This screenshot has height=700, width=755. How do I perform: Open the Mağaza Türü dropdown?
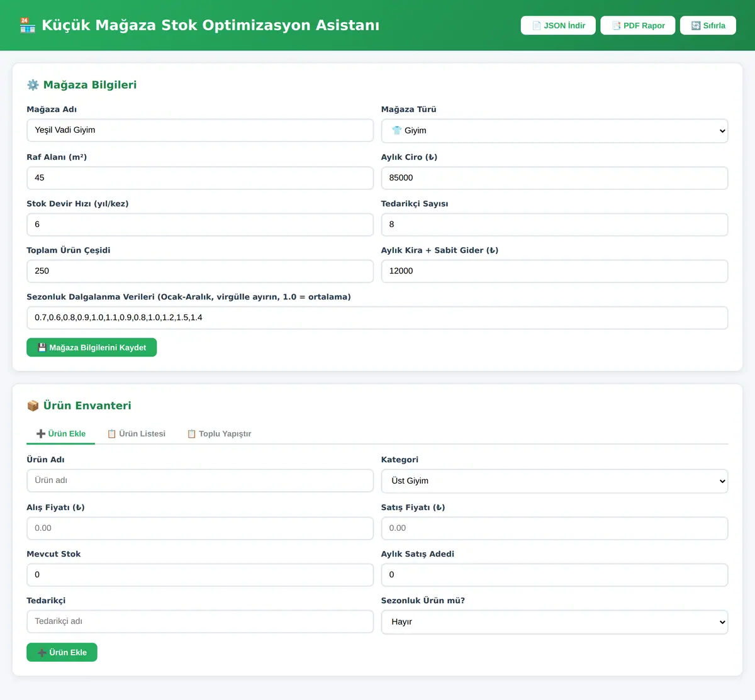pyautogui.click(x=554, y=131)
